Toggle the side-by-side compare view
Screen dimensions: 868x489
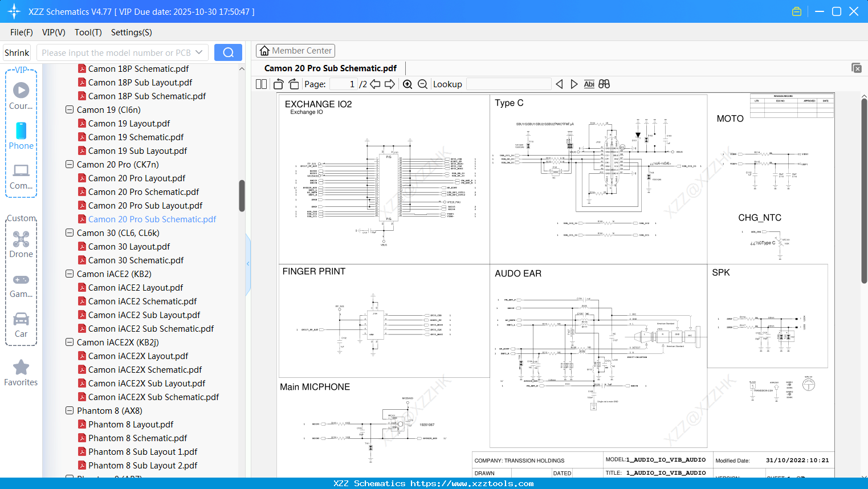(x=604, y=84)
